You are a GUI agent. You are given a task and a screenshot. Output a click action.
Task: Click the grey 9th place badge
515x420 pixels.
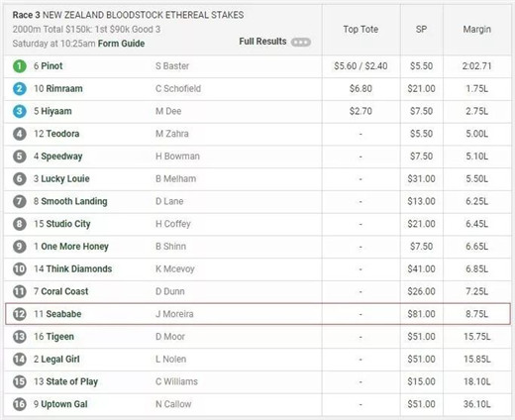20,247
